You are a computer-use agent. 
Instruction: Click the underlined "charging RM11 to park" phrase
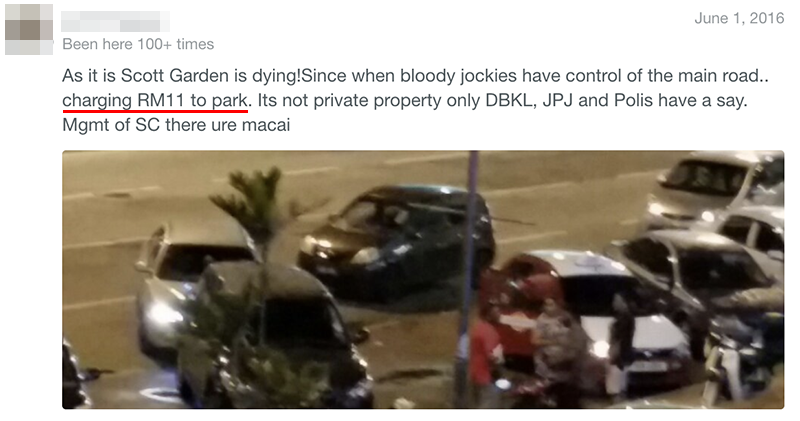pos(155,101)
